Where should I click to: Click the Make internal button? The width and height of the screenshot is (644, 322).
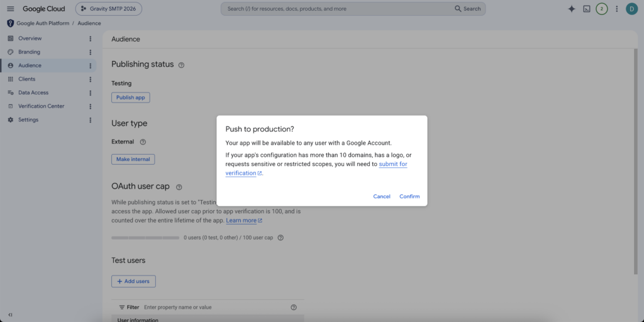click(x=133, y=159)
